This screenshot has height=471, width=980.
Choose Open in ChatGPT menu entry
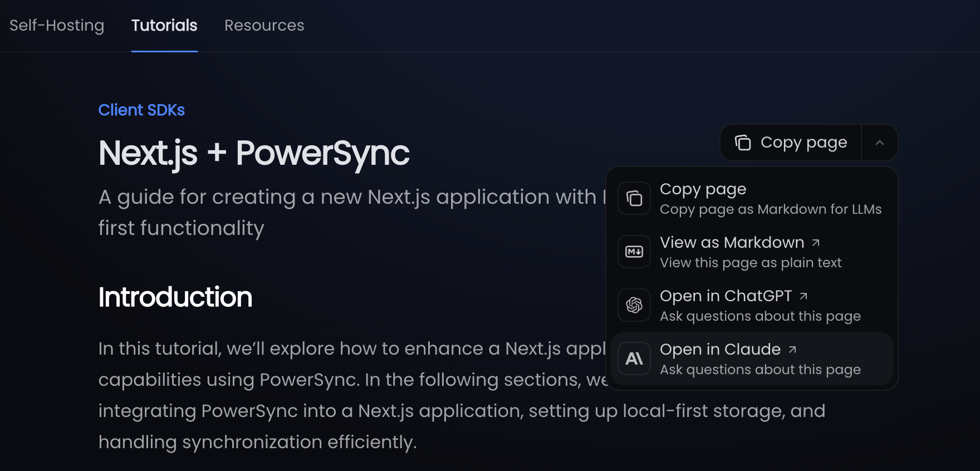point(752,305)
